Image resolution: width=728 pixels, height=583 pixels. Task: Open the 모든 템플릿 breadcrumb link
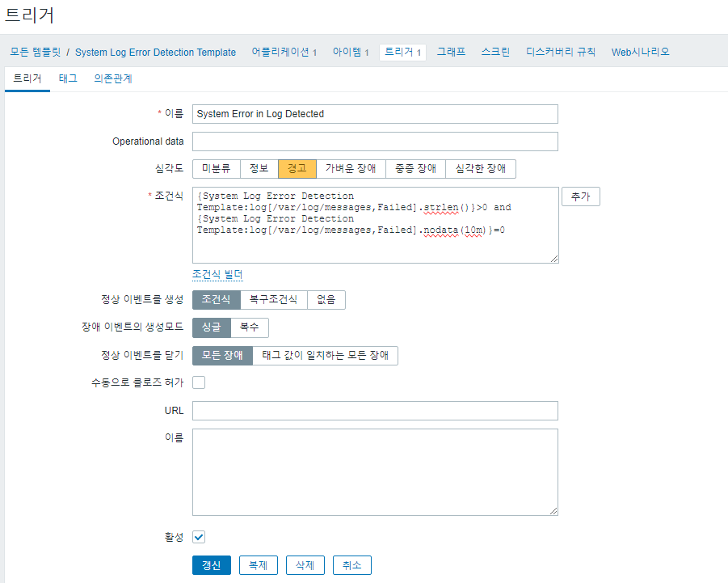pos(36,52)
